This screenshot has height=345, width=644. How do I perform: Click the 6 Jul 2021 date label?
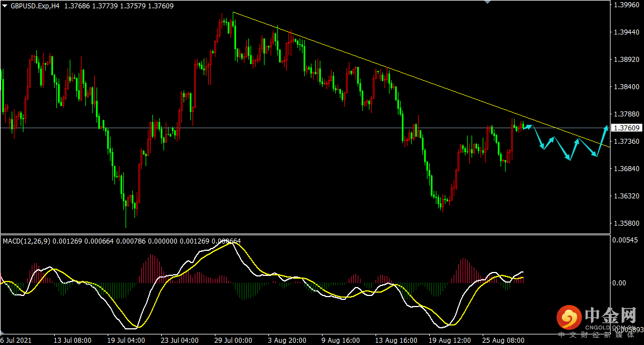tap(16, 340)
